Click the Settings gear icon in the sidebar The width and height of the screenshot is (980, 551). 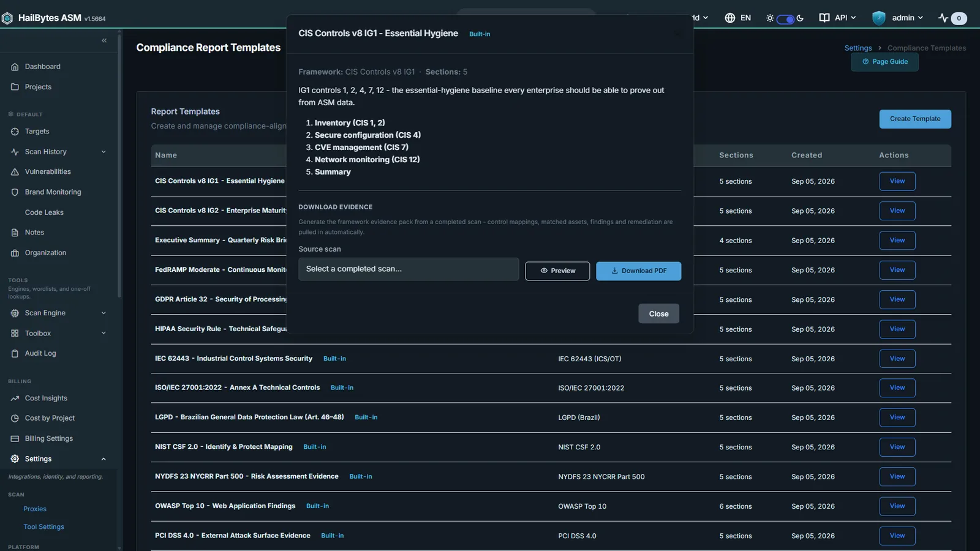pos(15,459)
